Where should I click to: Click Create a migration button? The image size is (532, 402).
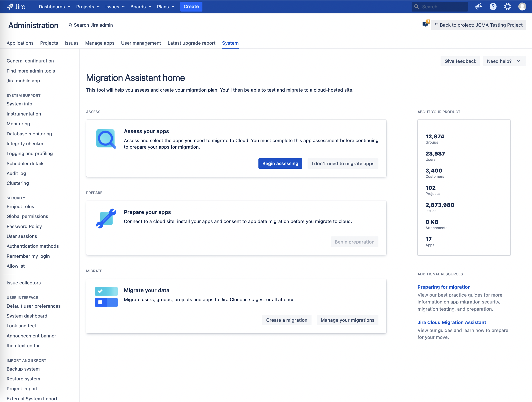click(287, 320)
